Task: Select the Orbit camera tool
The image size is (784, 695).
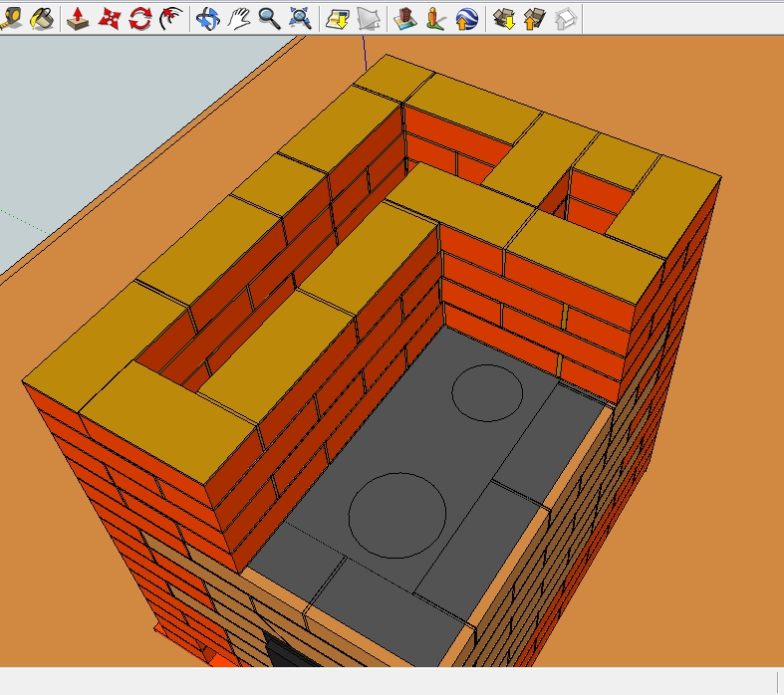Action: coord(207,18)
